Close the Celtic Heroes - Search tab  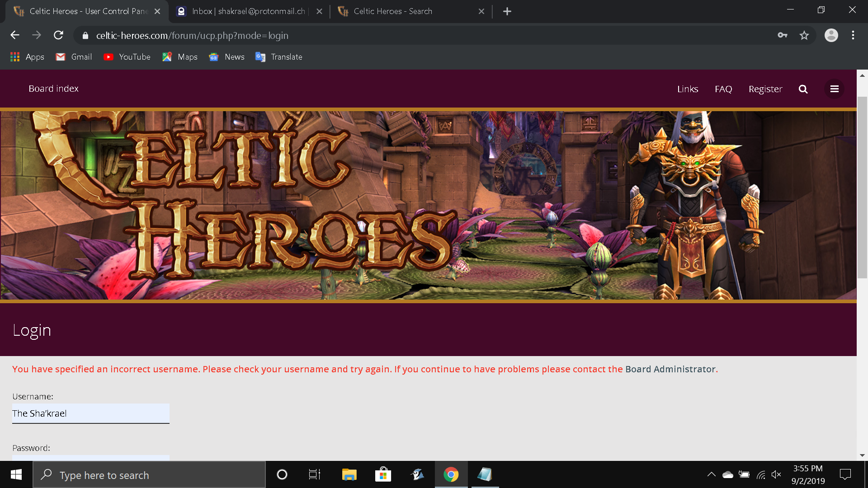point(481,11)
